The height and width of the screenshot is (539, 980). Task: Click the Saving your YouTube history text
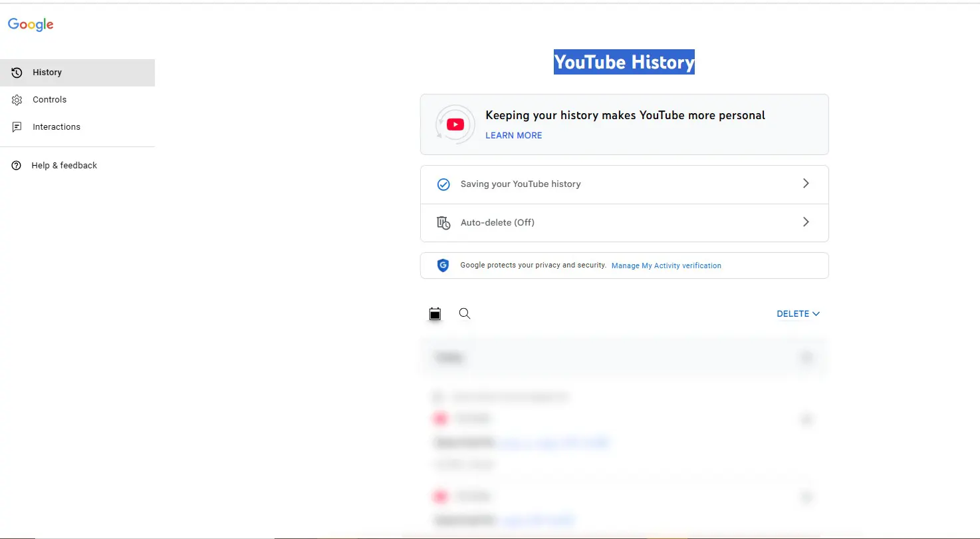pyautogui.click(x=521, y=184)
